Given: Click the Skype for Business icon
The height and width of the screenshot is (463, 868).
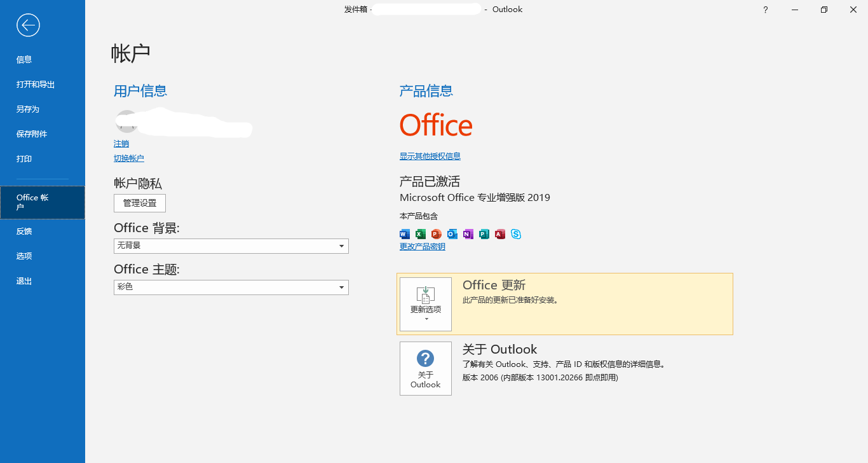Looking at the screenshot, I should (x=516, y=234).
